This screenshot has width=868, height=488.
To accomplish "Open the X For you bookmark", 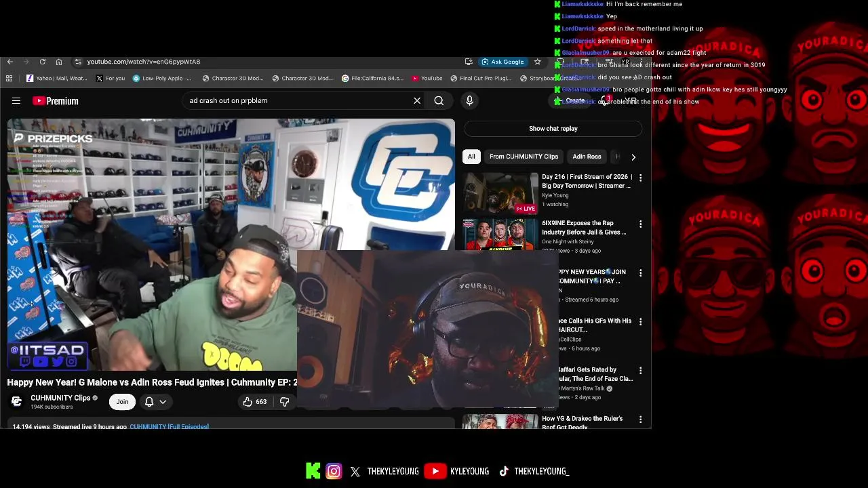I will coord(111,79).
